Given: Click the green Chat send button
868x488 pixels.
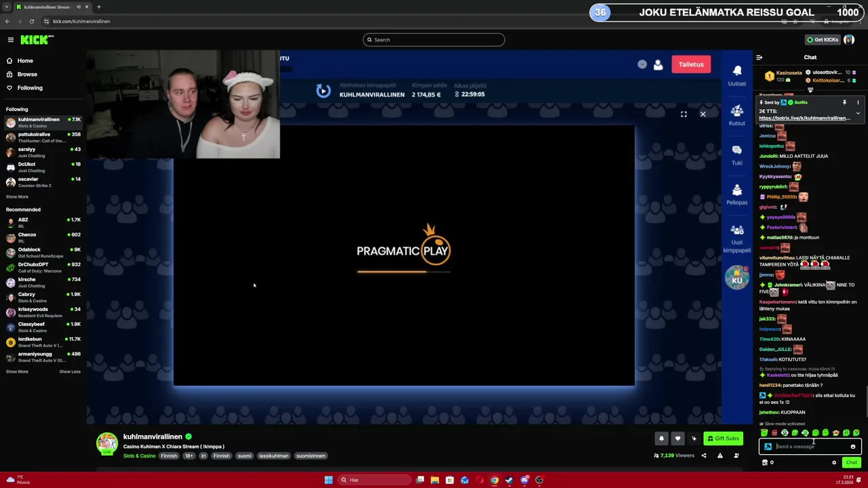Looking at the screenshot, I should coord(852,462).
